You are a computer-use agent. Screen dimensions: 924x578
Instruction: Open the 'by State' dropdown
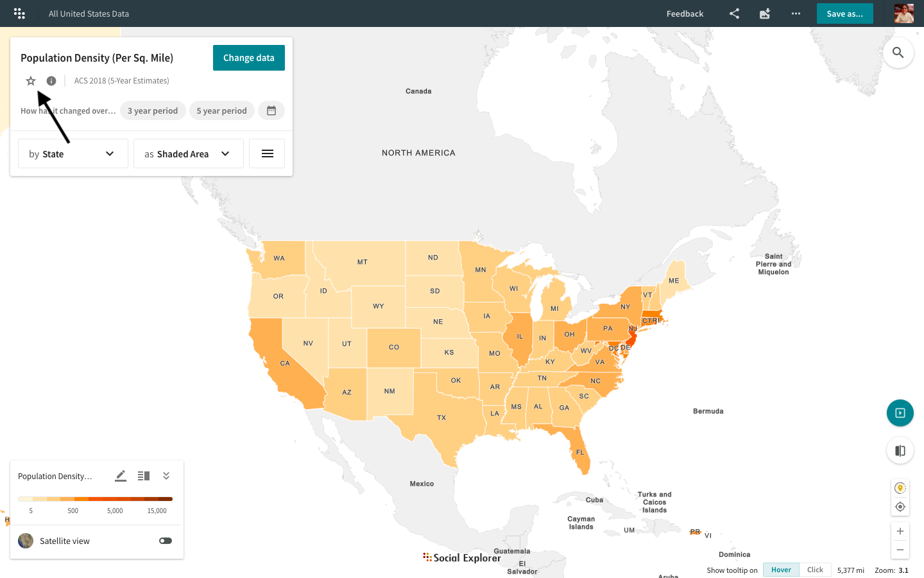73,153
